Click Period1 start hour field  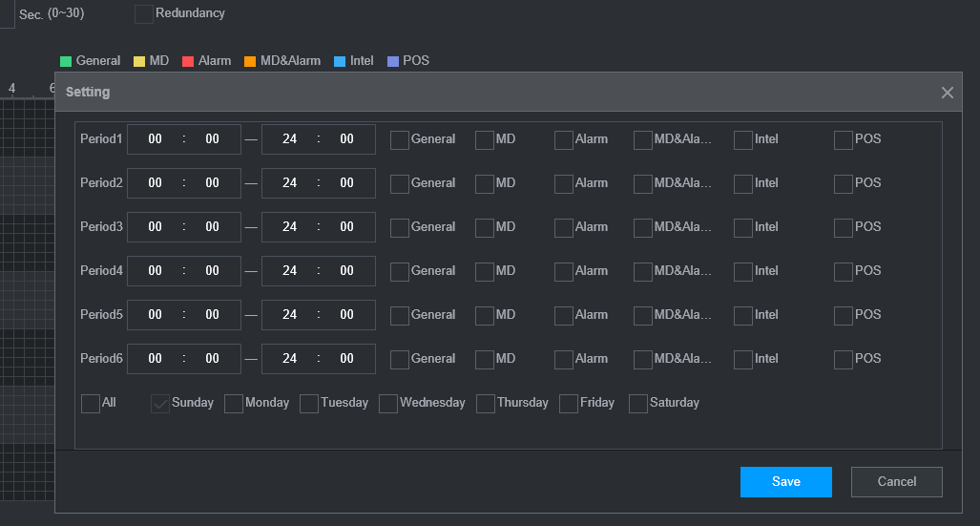[x=155, y=139]
